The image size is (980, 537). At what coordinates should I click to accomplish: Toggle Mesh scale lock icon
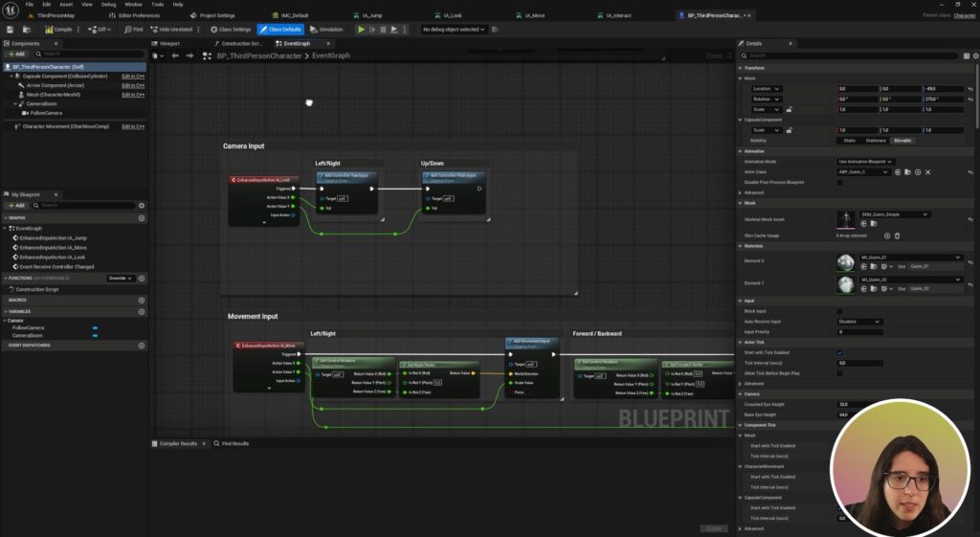click(x=790, y=109)
